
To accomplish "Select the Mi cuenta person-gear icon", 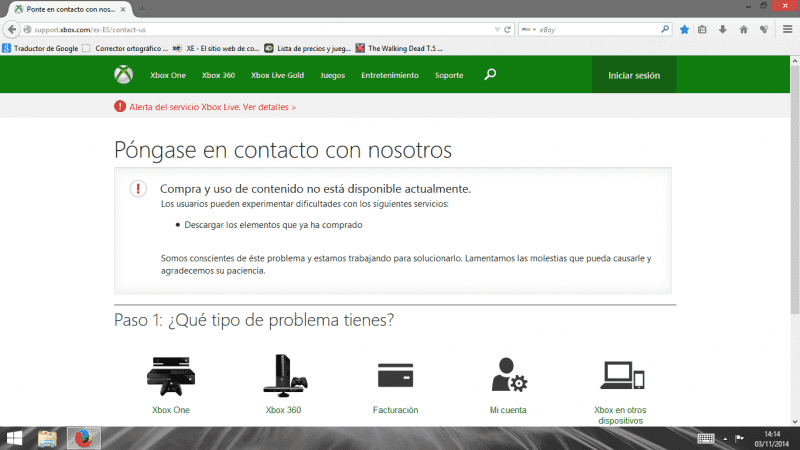I will click(509, 375).
